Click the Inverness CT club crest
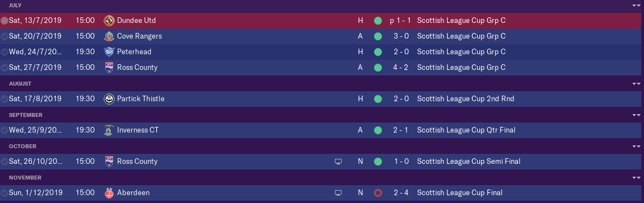The height and width of the screenshot is (203, 644). [x=109, y=130]
